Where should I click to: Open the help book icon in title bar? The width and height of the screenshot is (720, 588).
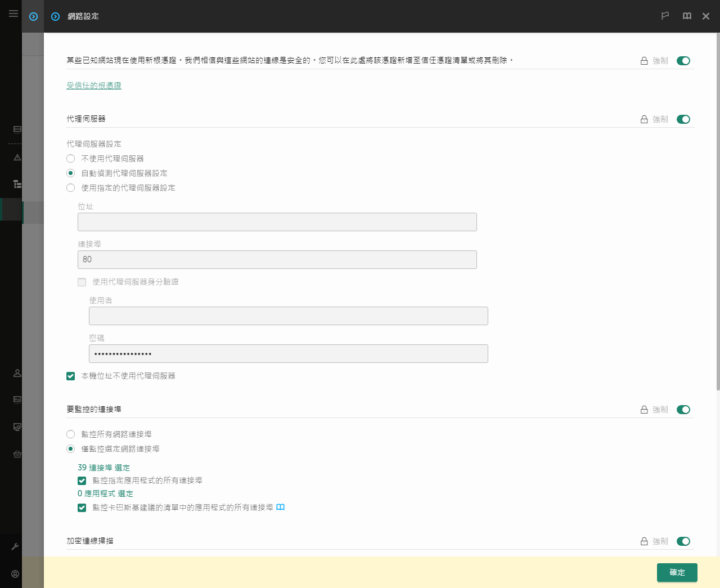click(687, 16)
